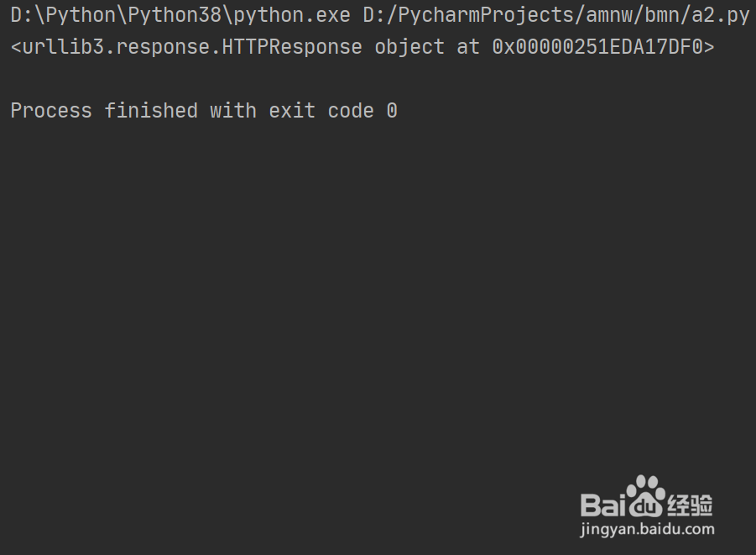
Task: Click the HTTPResponse word in the output line
Action: 292,47
